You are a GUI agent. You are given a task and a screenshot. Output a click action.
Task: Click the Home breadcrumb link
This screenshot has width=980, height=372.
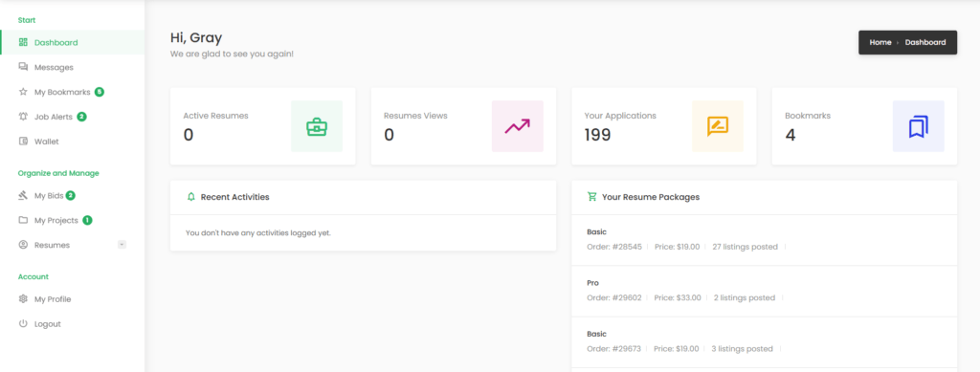click(x=880, y=42)
